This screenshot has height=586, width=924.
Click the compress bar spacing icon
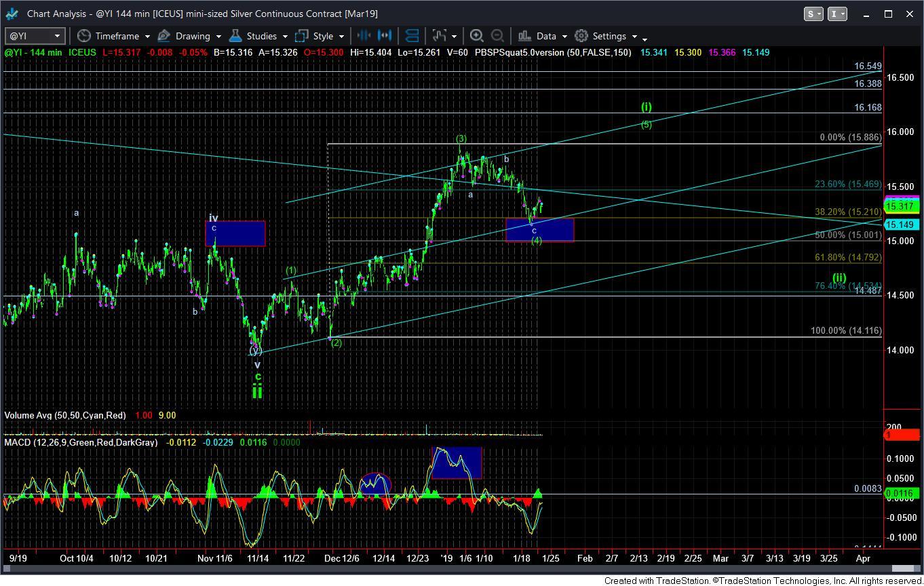(x=364, y=36)
